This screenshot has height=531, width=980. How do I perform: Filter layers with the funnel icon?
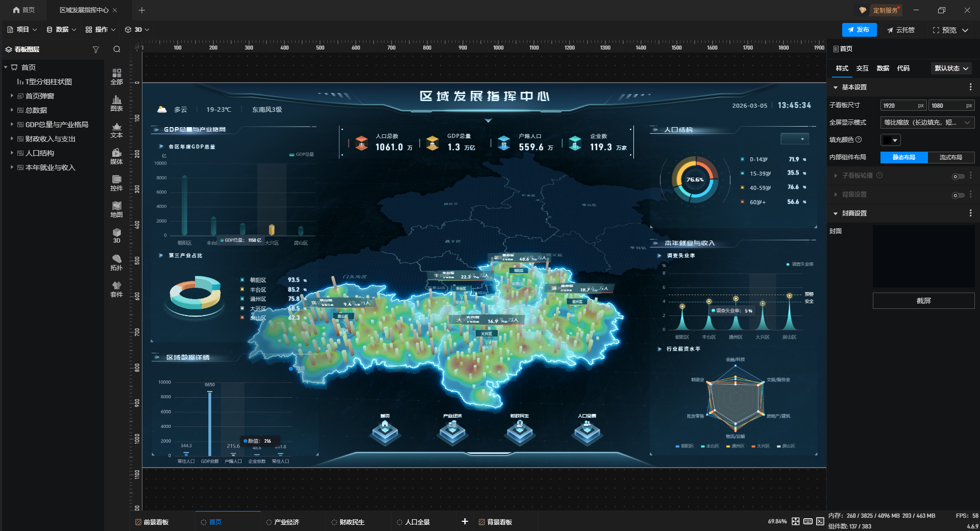click(95, 50)
